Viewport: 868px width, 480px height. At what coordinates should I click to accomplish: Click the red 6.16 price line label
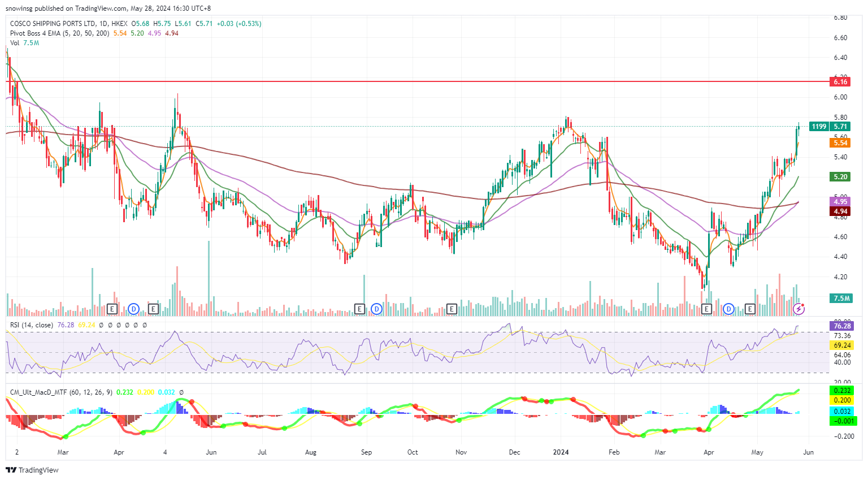840,82
